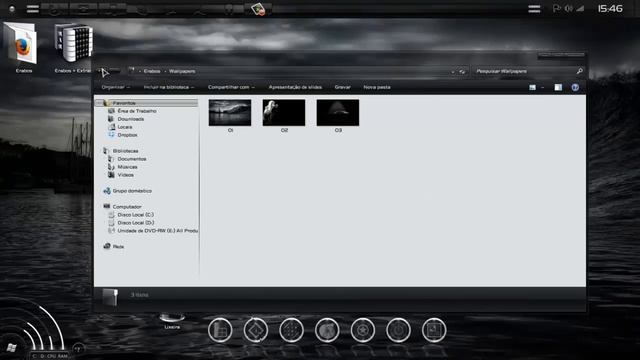Collapse the Favoritos tree group

point(99,103)
